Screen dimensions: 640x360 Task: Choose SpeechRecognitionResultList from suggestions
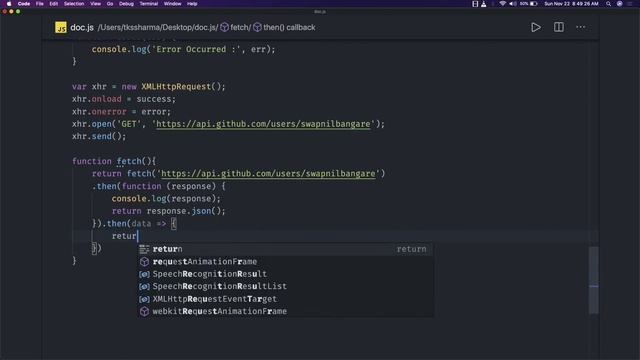(285, 287)
